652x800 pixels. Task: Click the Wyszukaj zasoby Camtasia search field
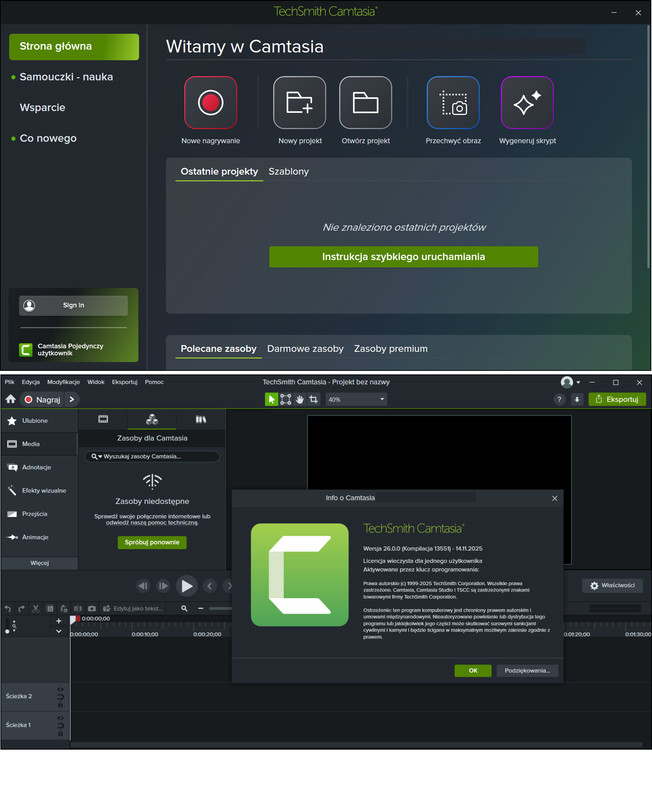tap(152, 457)
